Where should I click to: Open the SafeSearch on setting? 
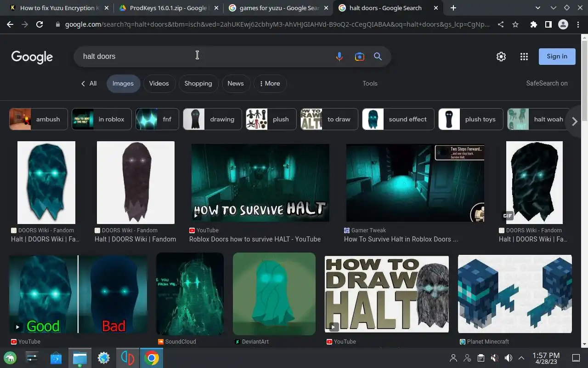point(547,83)
